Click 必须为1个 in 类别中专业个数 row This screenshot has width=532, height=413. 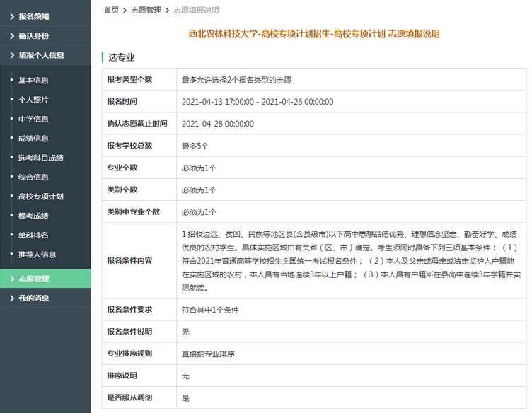199,212
